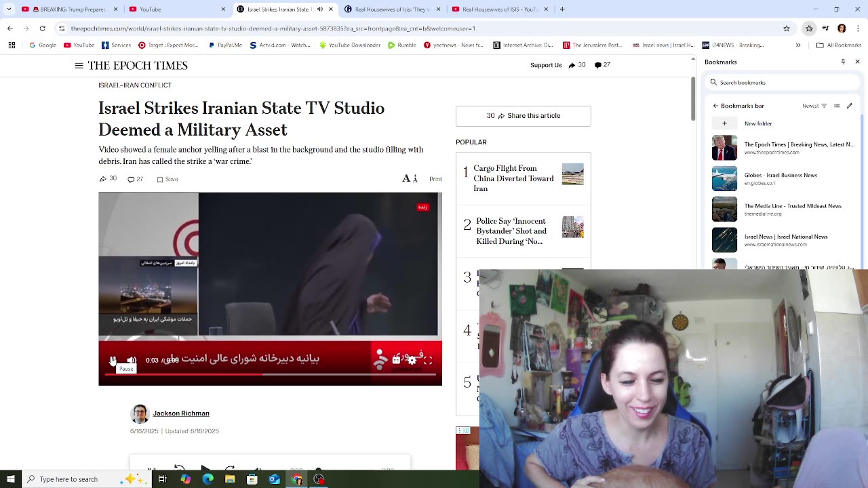868x488 pixels.
Task: Show more bookmarks via the chevron
Action: tap(798, 45)
